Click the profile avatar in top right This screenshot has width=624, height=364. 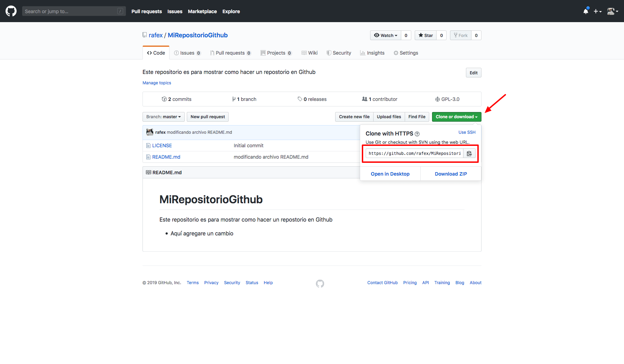tap(611, 11)
